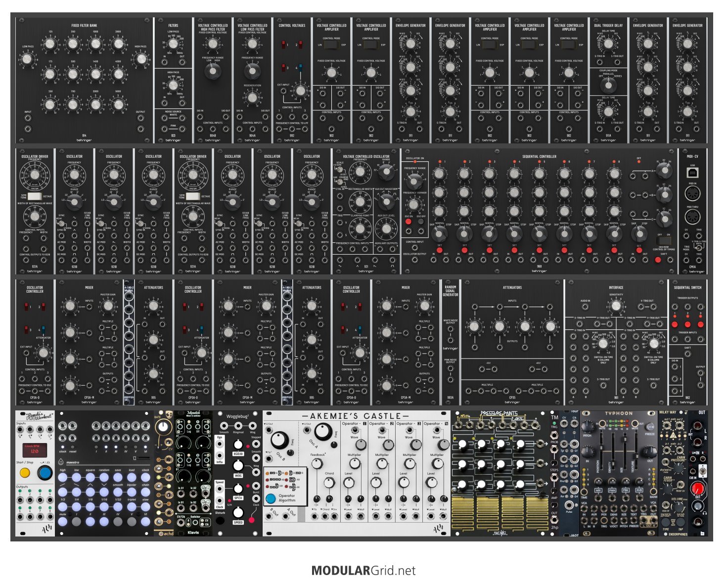Click the USB port on the MIDI-CV module
Viewport: 728px width, 581px height.
[x=692, y=172]
